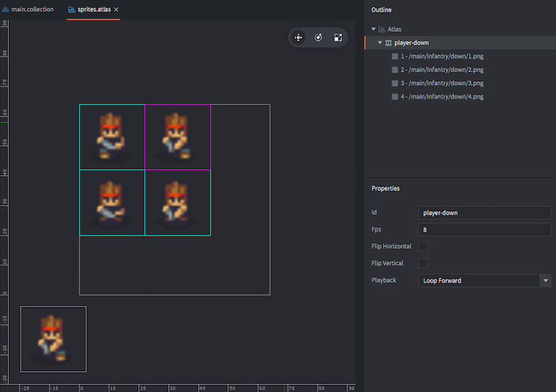Select the Atlas label in Outline
This screenshot has height=392, width=556.
point(394,29)
